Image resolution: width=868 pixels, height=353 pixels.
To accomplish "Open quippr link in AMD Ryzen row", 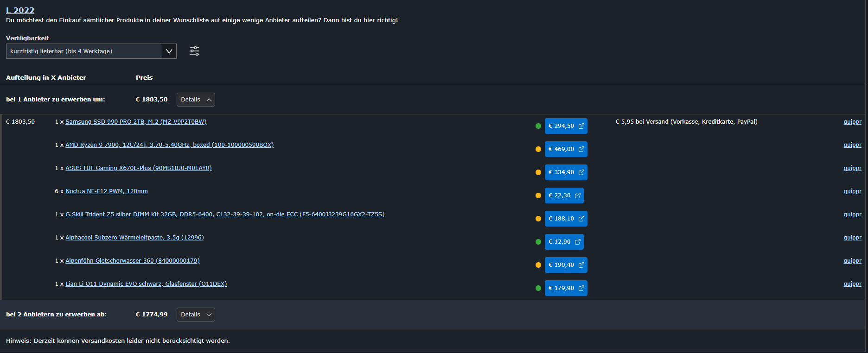I will (x=852, y=145).
